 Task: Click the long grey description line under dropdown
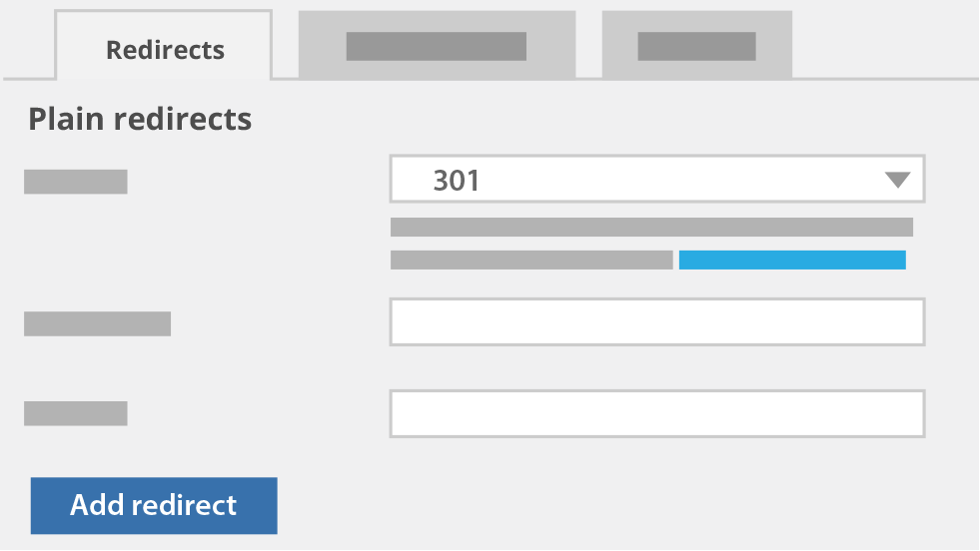(651, 227)
